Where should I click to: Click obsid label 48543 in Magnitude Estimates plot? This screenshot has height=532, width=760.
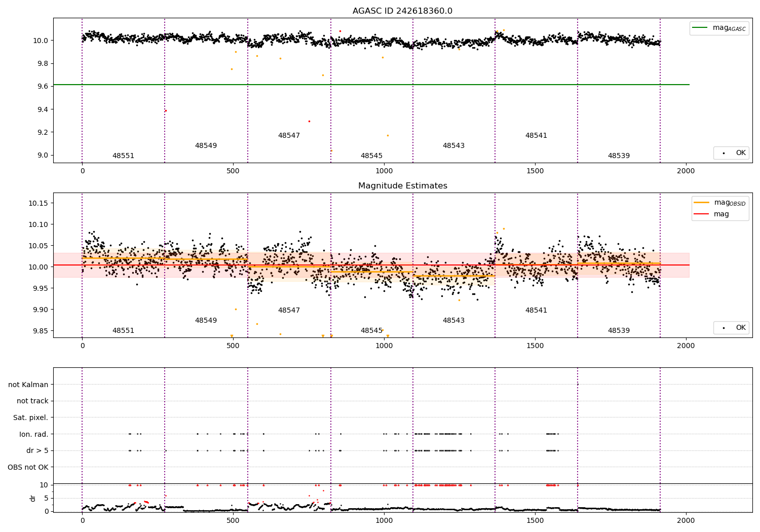pos(453,321)
